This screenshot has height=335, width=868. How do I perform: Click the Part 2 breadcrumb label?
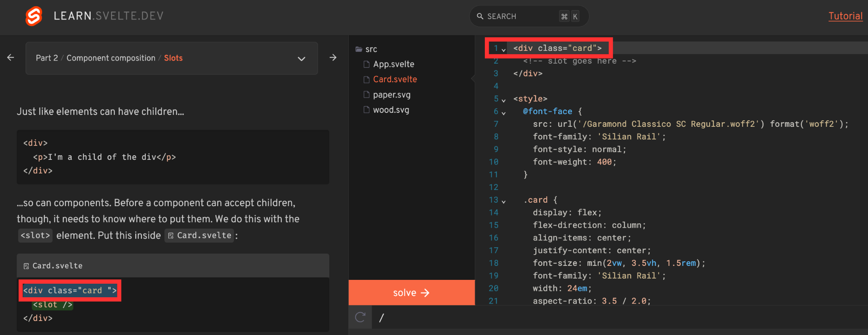click(x=47, y=58)
